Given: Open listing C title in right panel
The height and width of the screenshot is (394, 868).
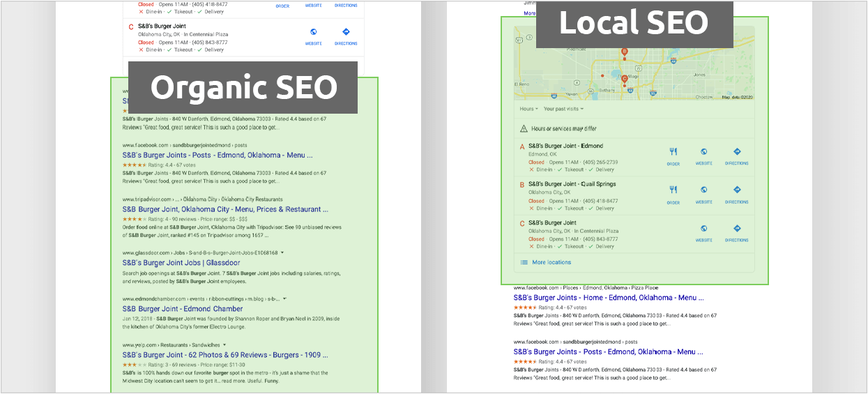Looking at the screenshot, I should tap(552, 222).
